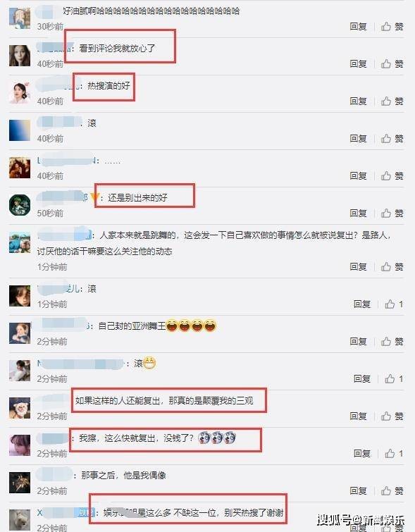Reply to the '好油腻啊哈哈哈' comment
The width and height of the screenshot is (415, 532).
coord(359,27)
